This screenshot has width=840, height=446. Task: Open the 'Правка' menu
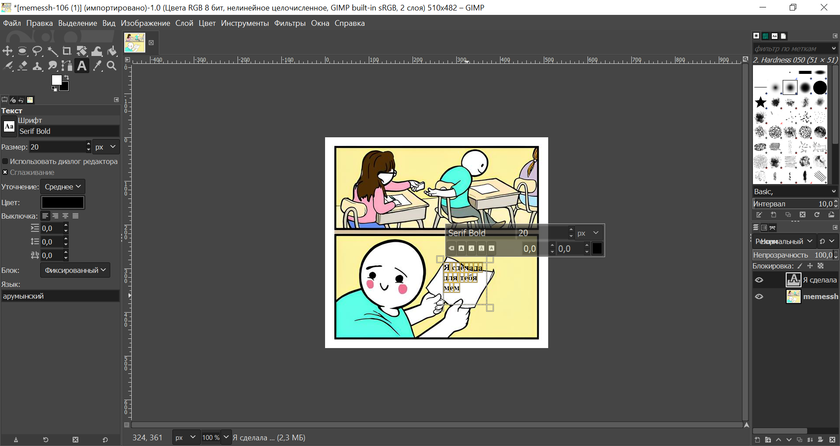click(x=40, y=23)
